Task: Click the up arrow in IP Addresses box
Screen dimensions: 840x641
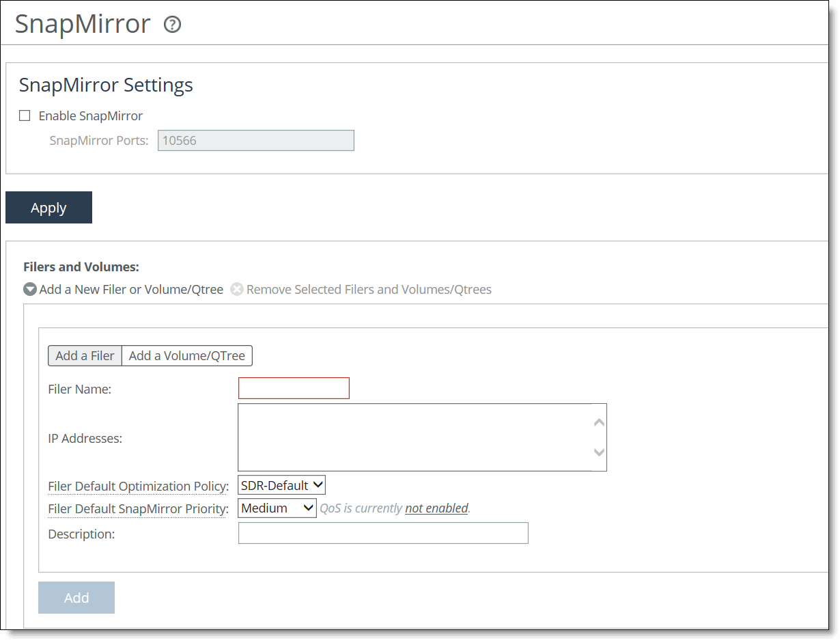Action: (x=599, y=422)
